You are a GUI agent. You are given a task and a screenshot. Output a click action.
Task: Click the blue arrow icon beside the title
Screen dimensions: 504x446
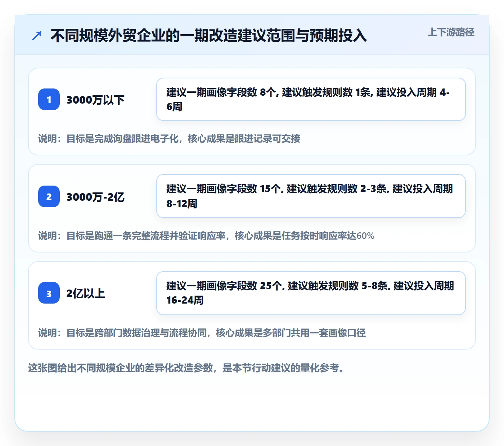[x=37, y=36]
